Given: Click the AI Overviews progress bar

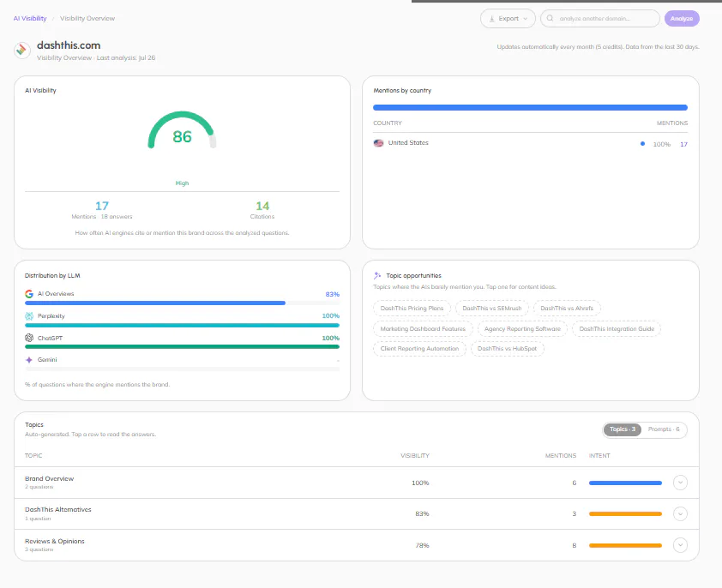Looking at the screenshot, I should [x=182, y=303].
